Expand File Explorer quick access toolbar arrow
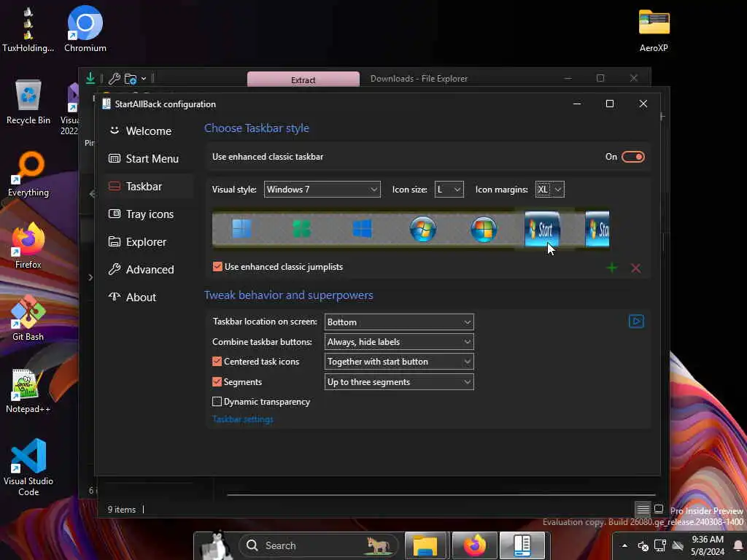This screenshot has width=747, height=560. (x=144, y=79)
